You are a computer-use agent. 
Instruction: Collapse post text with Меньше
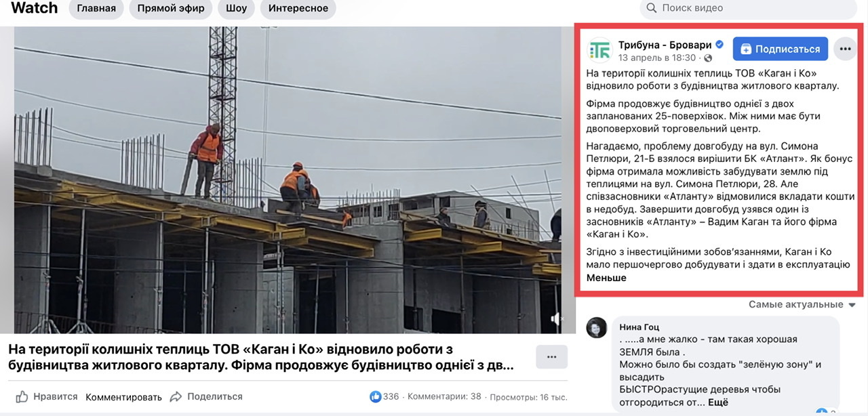[x=606, y=278]
